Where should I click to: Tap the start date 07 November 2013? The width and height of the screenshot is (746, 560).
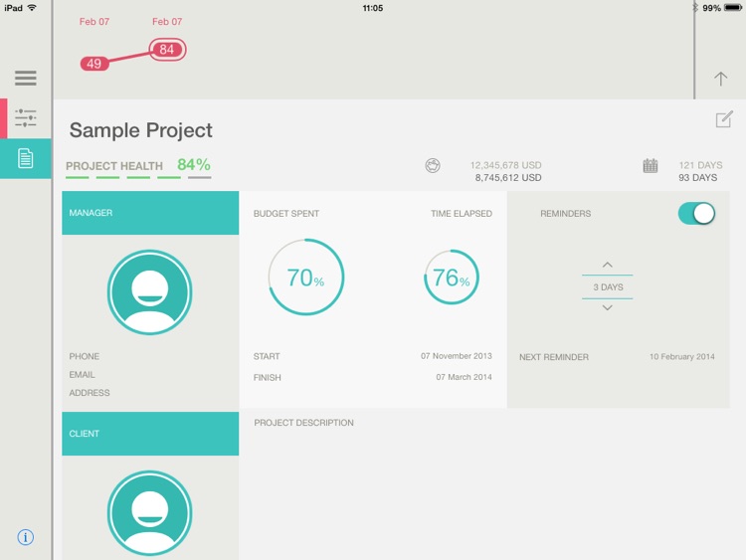pyautogui.click(x=457, y=356)
